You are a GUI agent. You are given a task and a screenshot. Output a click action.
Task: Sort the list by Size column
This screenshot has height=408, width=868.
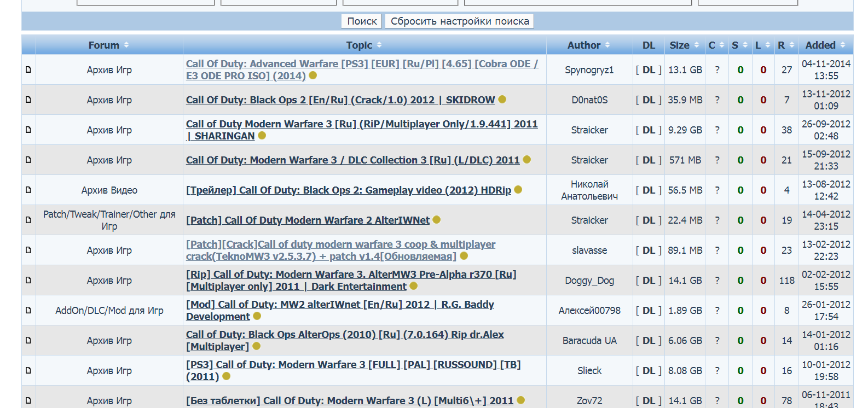click(x=684, y=45)
